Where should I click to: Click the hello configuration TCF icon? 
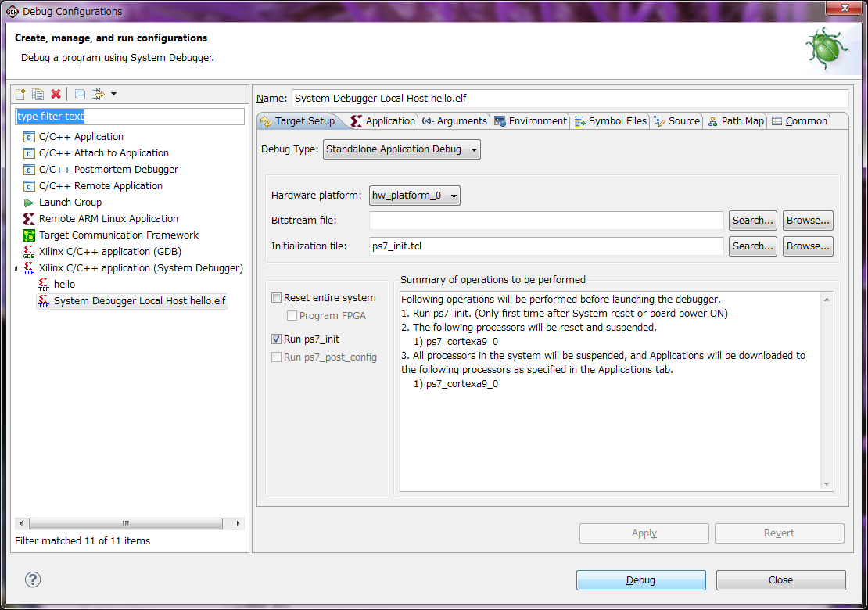[44, 285]
